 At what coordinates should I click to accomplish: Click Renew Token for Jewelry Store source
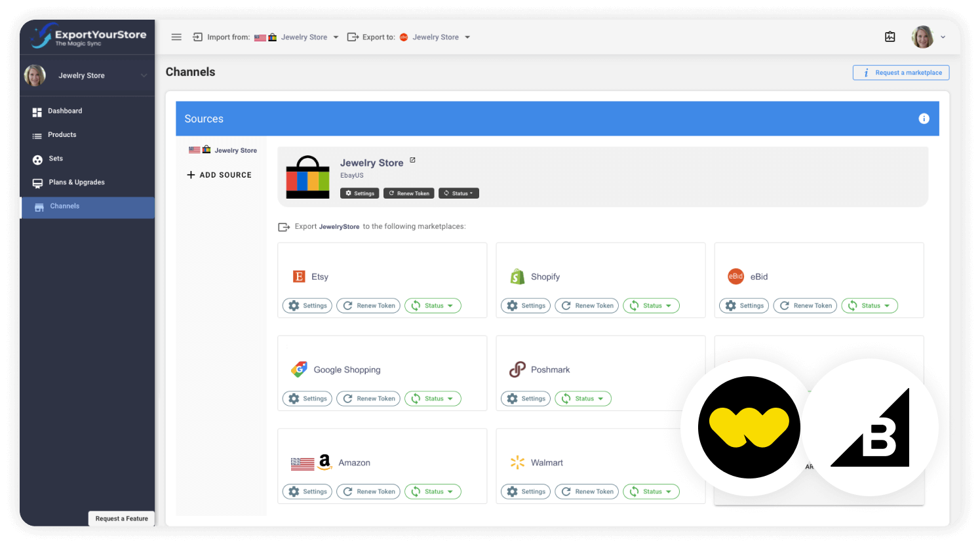[409, 193]
